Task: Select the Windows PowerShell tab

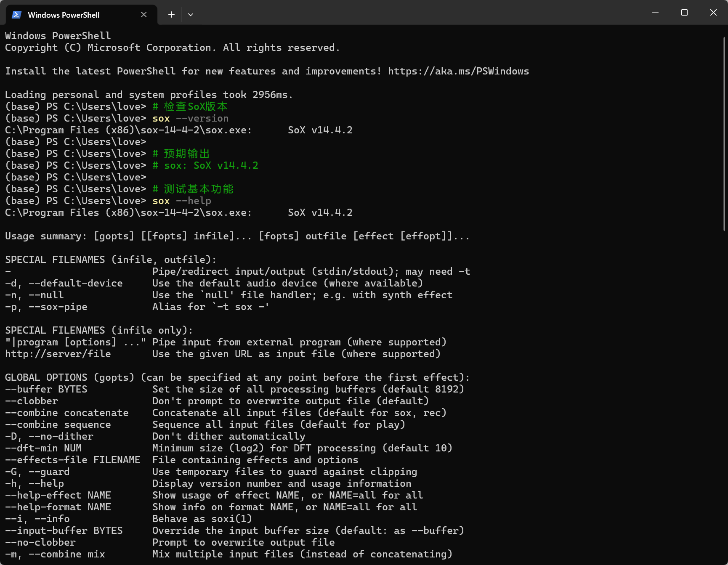Action: coord(82,15)
